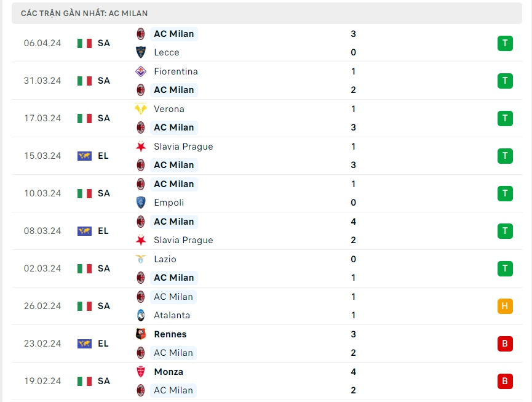Image resolution: width=532 pixels, height=402 pixels.
Task: Click the Monza team badge
Action: [x=141, y=372]
